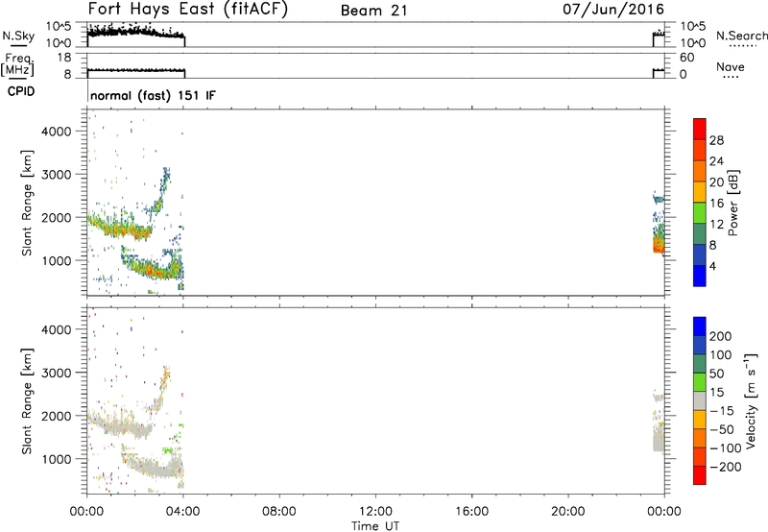Image resolution: width=768 pixels, height=532 pixels.
Task: Click the '200' velocity colorbar tick
Action: point(721,336)
